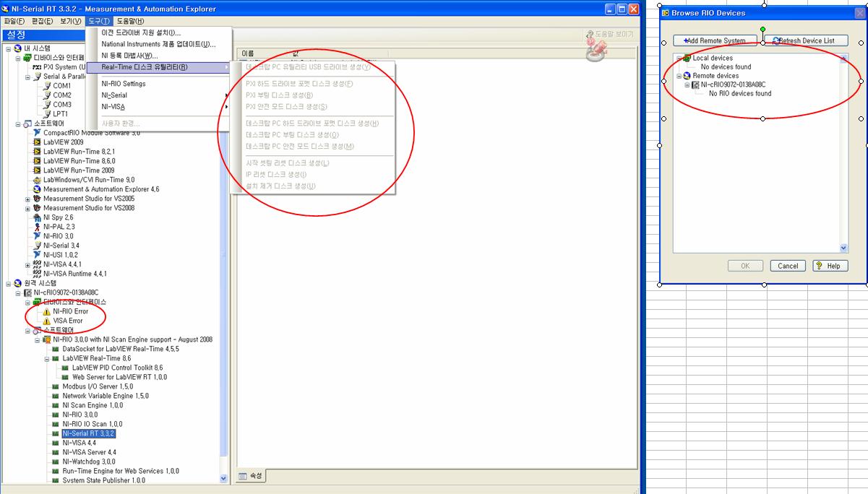Screen dimensions: 868x494
Task: Click the LabWindows/CVI Run-Time icon
Action: pyautogui.click(x=38, y=180)
